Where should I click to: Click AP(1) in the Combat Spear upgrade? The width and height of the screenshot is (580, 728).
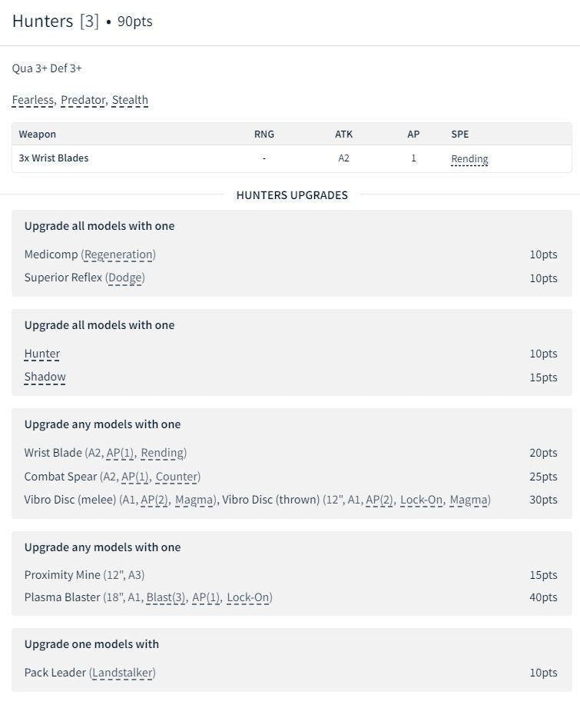point(135,477)
